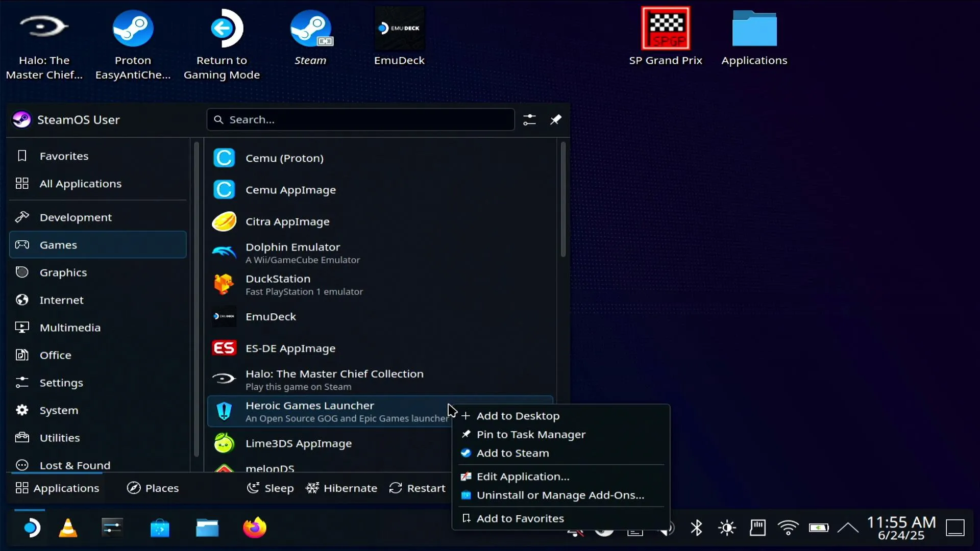
Task: Click the SteamOS User avatar
Action: pos(22,120)
